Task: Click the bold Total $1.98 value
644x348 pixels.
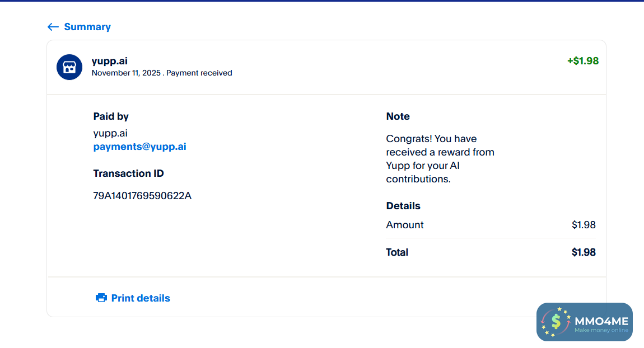Action: coord(584,252)
